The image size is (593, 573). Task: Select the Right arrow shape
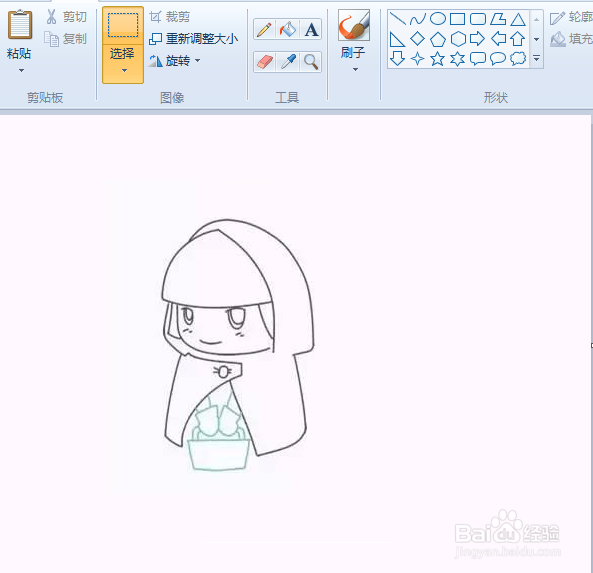tap(478, 39)
